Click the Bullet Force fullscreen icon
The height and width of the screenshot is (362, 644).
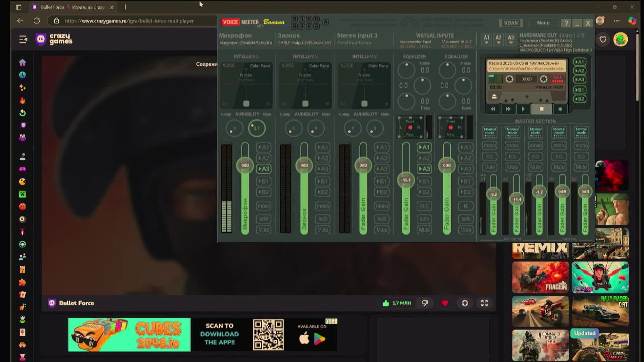(x=484, y=303)
